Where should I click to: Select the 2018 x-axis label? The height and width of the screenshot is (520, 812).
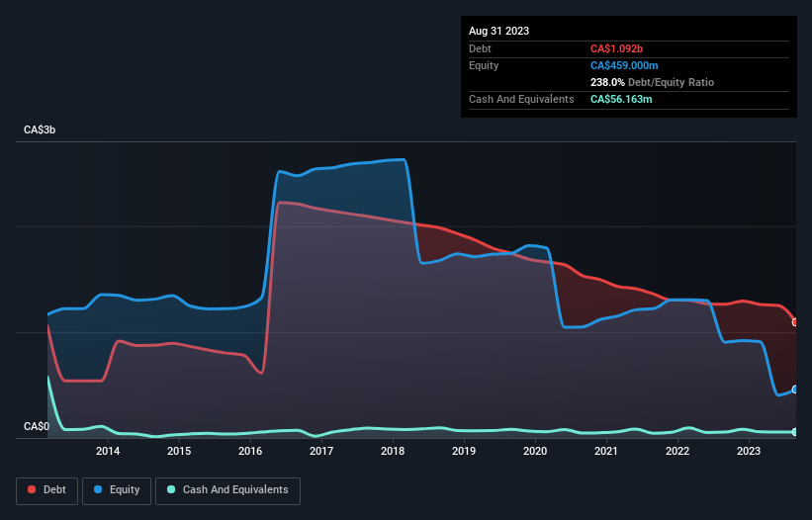pos(393,451)
